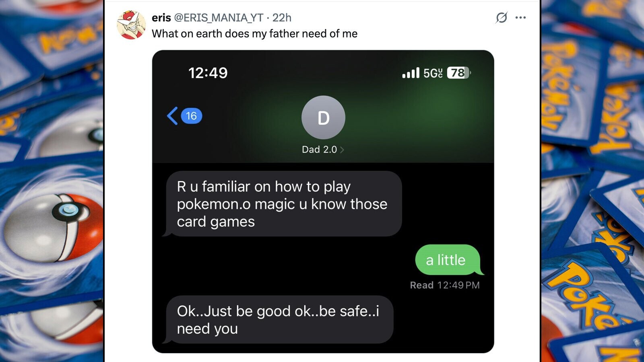The height and width of the screenshot is (362, 644).
Task: Open the embedded screenshot image
Action: (x=323, y=202)
